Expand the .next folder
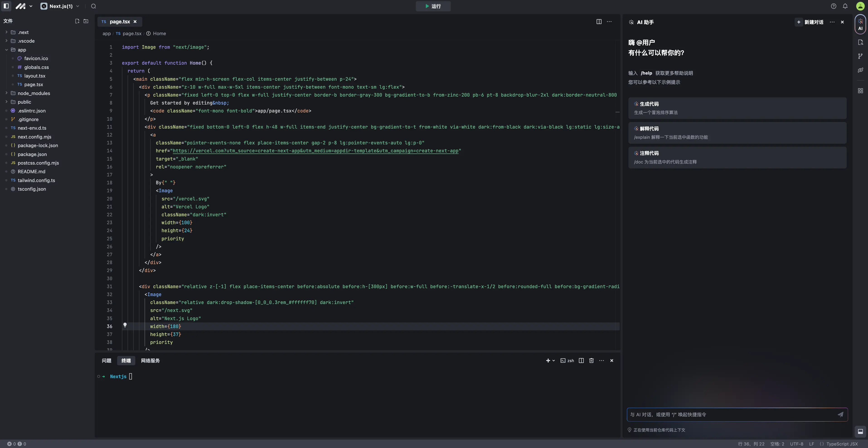 tap(6, 32)
